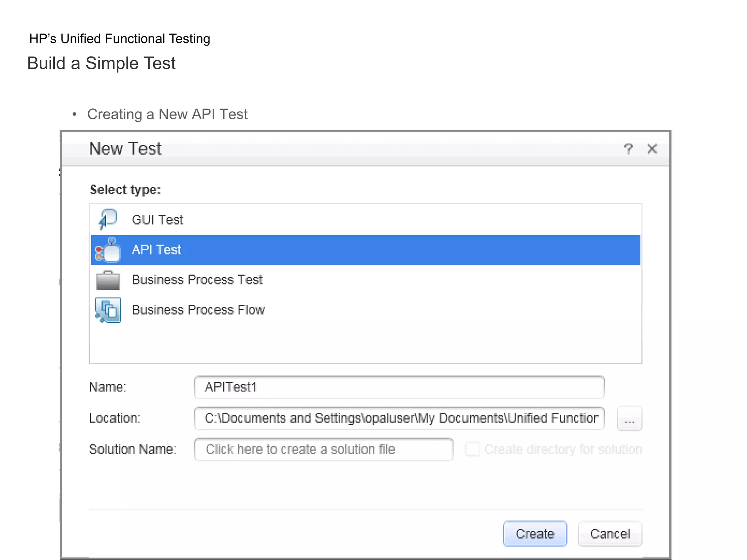
Task: Select Business Process Flow label
Action: pyautogui.click(x=198, y=310)
